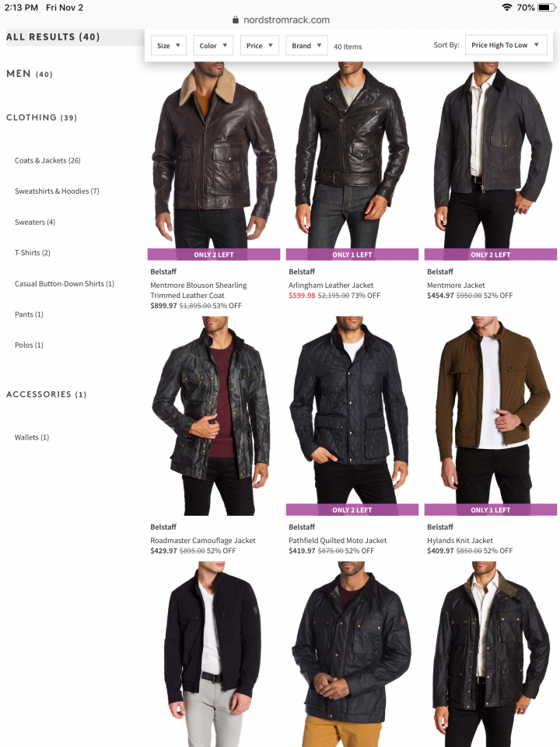Open the Mentmore Blouson Shearling coat image
Image resolution: width=560 pixels, height=747 pixels.
[x=214, y=155]
